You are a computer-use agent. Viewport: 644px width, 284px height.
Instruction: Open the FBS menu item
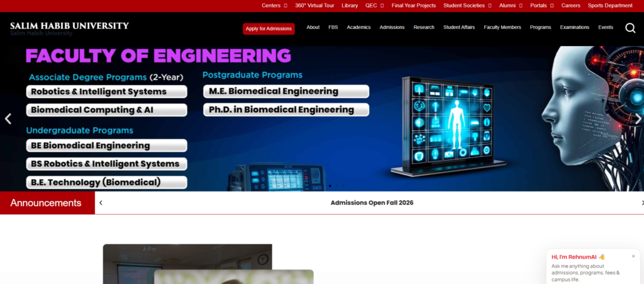pos(333,28)
